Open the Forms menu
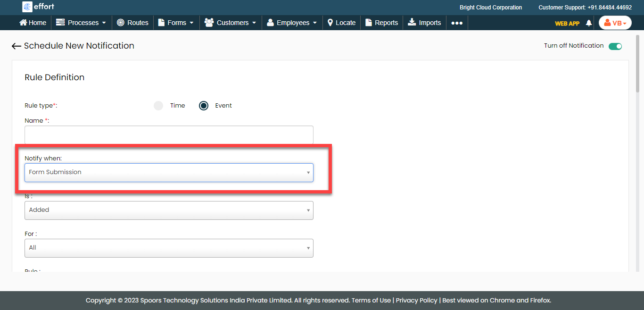 (176, 22)
